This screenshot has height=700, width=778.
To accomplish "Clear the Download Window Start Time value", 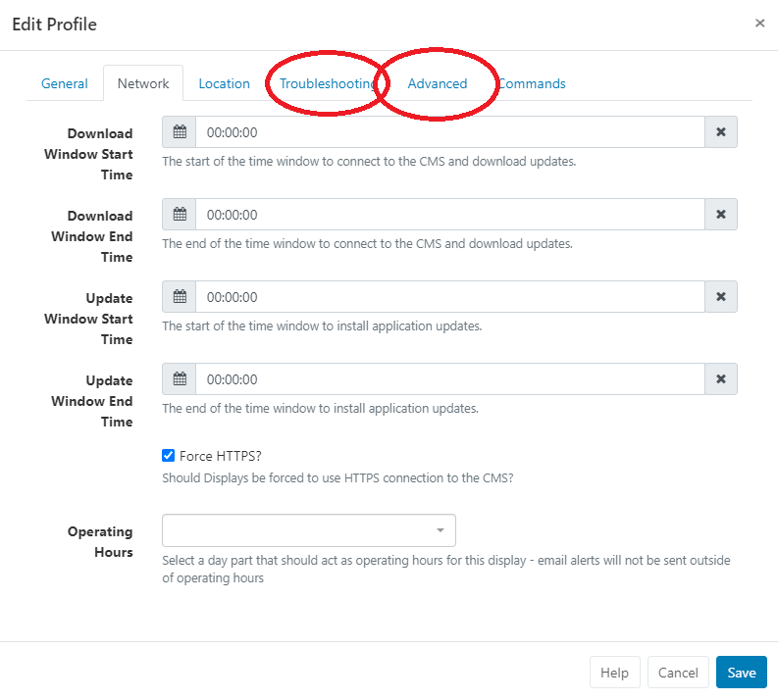I will [721, 132].
